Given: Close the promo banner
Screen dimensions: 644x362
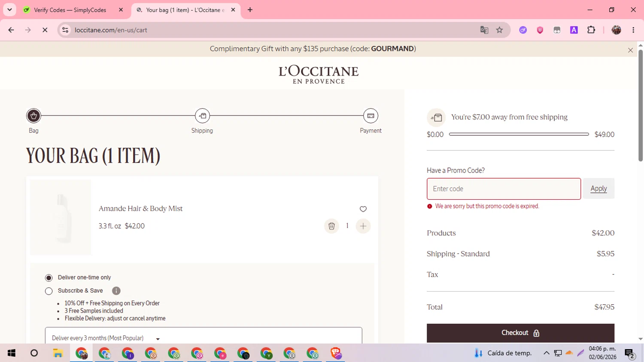Looking at the screenshot, I should coord(630,50).
